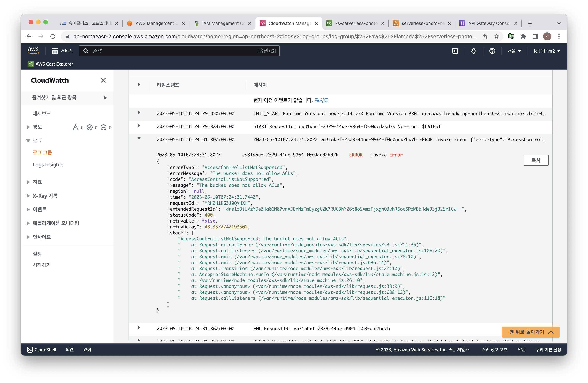The height and width of the screenshot is (383, 588).
Task: Click the browser forward arrow
Action: click(41, 37)
